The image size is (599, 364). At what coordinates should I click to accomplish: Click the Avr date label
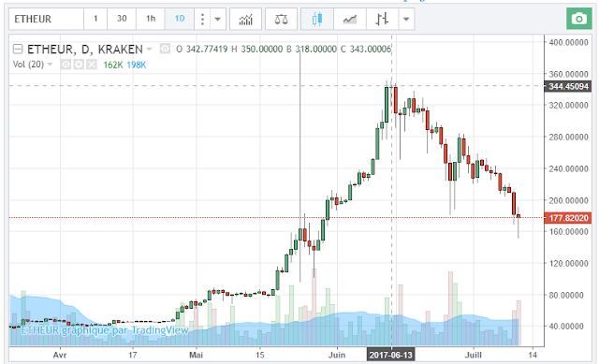(x=60, y=355)
